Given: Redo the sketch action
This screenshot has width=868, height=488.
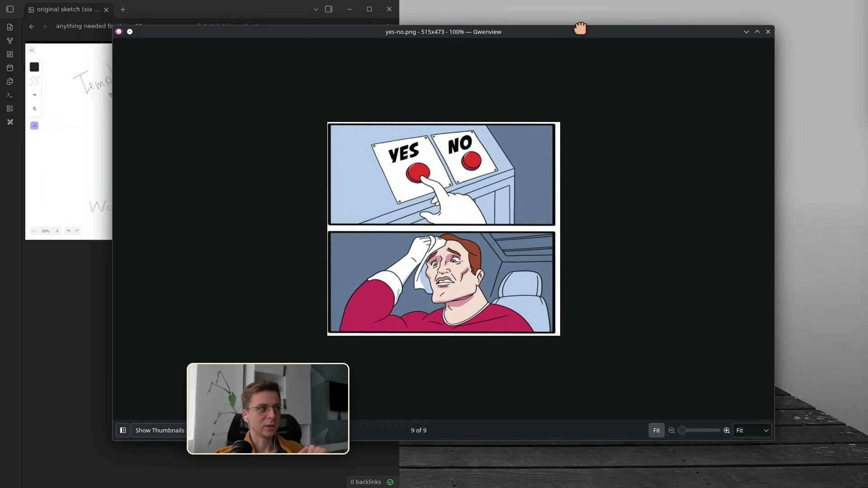Looking at the screenshot, I should pyautogui.click(x=77, y=231).
